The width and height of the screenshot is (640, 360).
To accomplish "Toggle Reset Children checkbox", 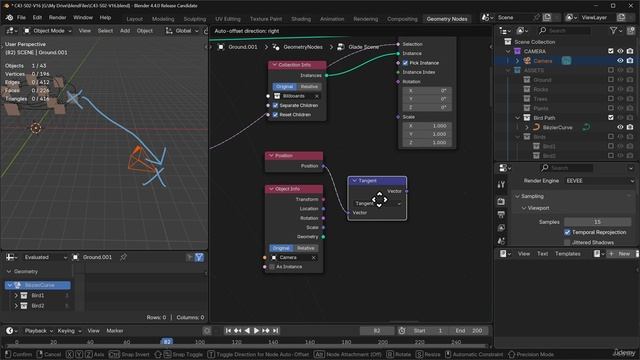I will point(275,115).
